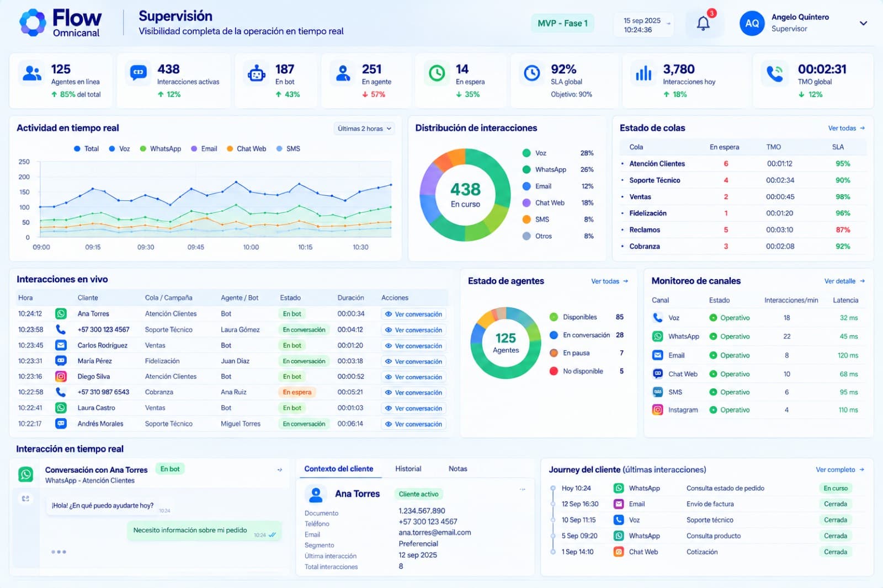Open Ver todas in Estado de agentes
Screen dimensions: 883x588
click(610, 281)
